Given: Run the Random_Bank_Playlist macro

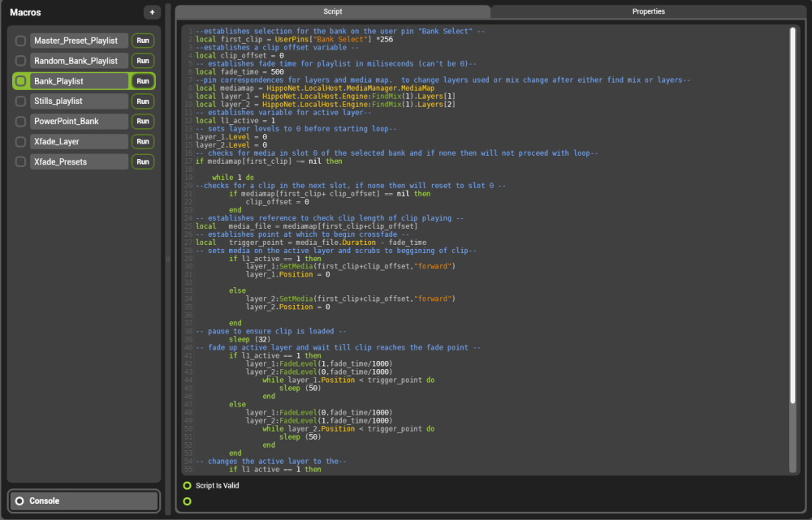Looking at the screenshot, I should point(143,61).
